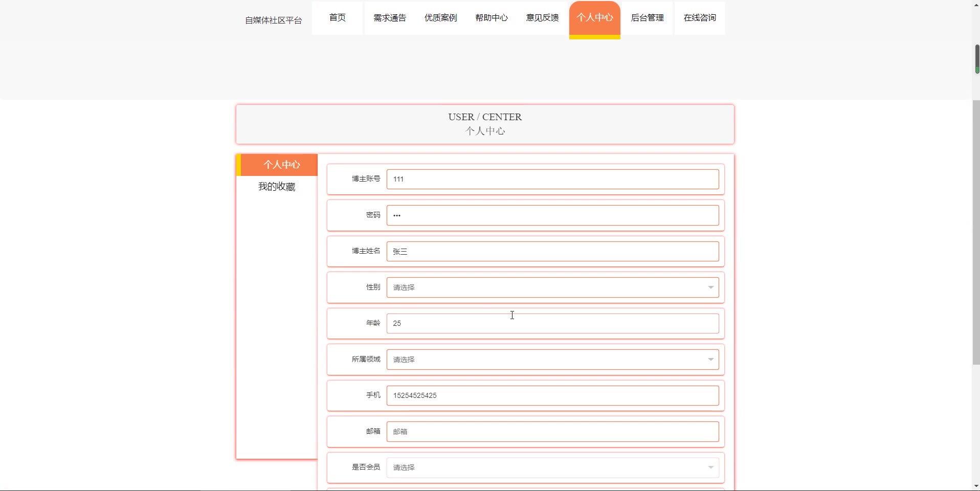Viewport: 980px width, 491px height.
Task: Open the 是否会员 dropdown
Action: [x=552, y=467]
